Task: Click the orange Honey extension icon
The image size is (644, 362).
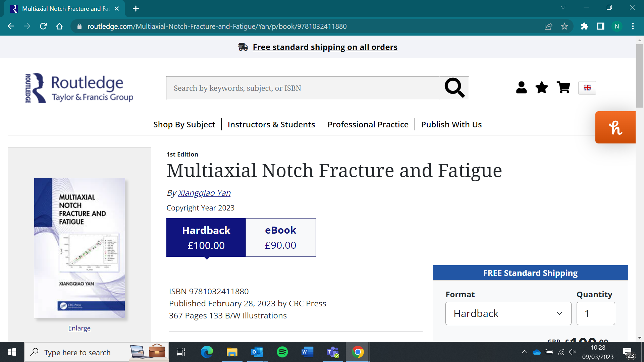Action: coord(615,127)
